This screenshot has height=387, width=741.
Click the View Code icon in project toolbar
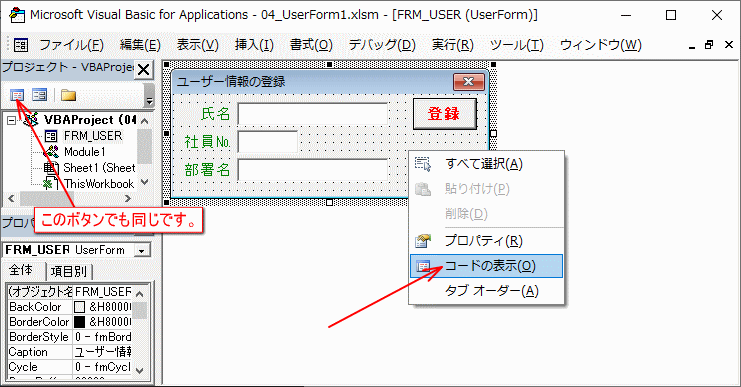click(x=17, y=95)
